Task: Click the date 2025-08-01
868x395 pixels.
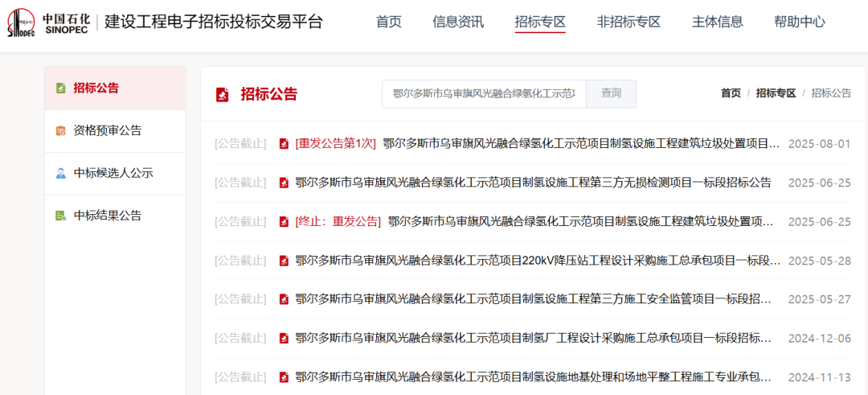Action: point(819,144)
